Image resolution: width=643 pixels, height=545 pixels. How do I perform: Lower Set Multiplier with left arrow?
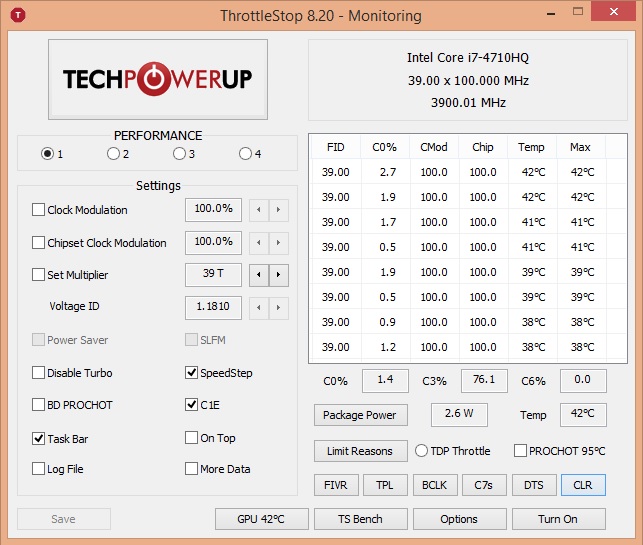tap(259, 275)
